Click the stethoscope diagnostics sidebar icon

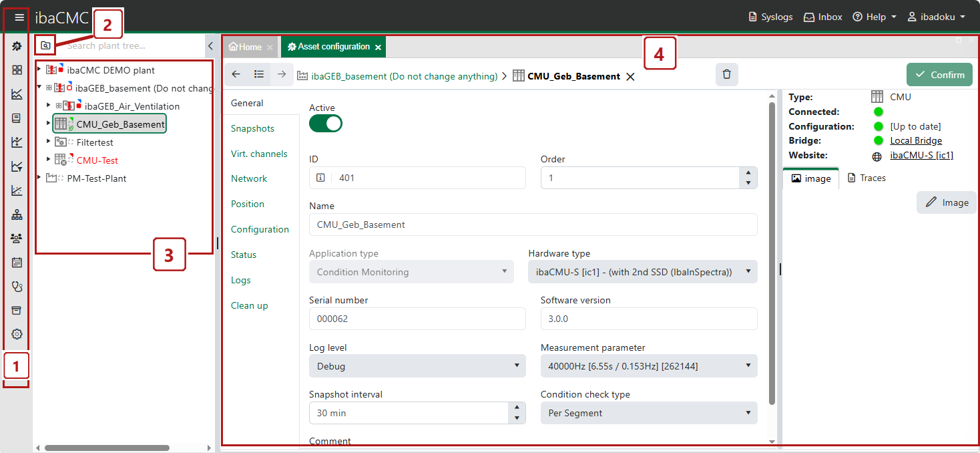click(x=17, y=287)
